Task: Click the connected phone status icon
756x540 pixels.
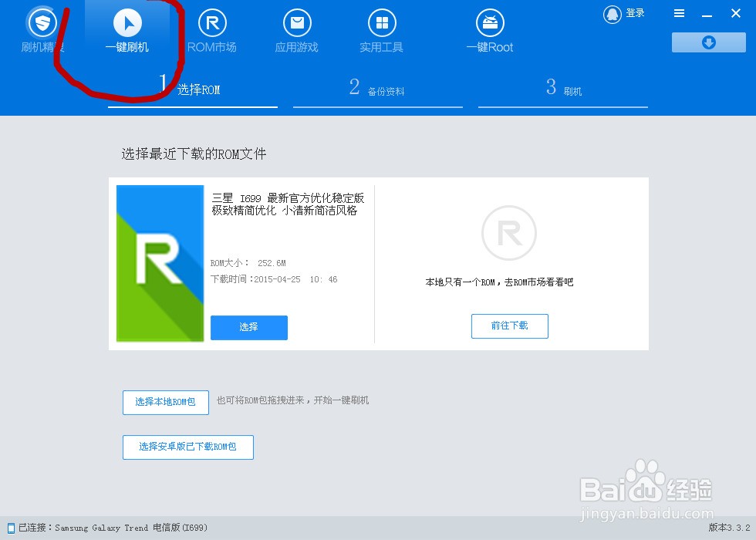Action: 11,528
